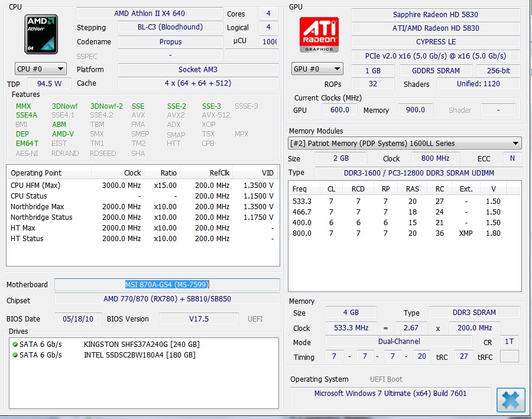The width and height of the screenshot is (532, 419).
Task: Click the Freq column header in timings table
Action: (304, 189)
